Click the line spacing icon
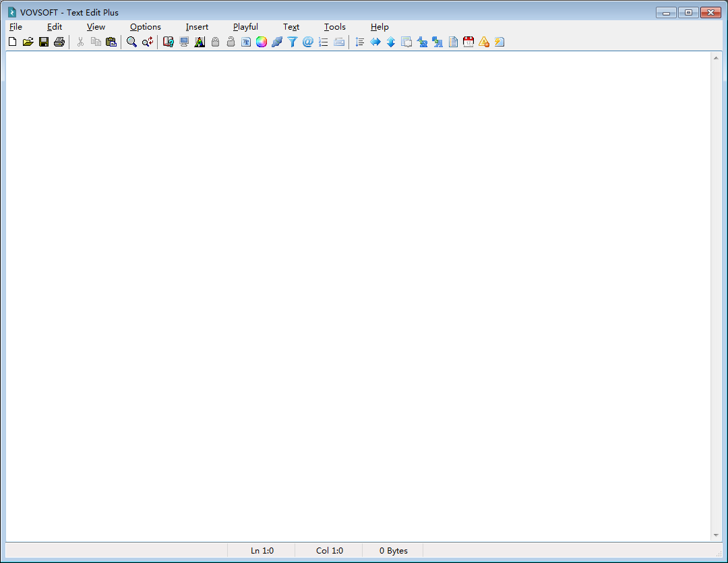The image size is (728, 563). click(360, 42)
